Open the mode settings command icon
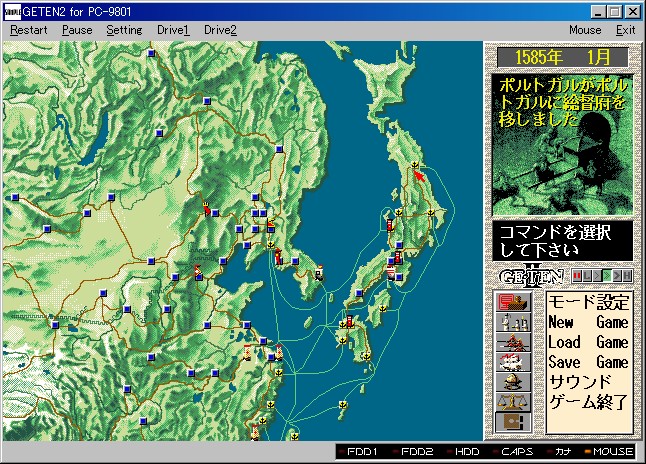646x464 pixels. click(x=513, y=302)
